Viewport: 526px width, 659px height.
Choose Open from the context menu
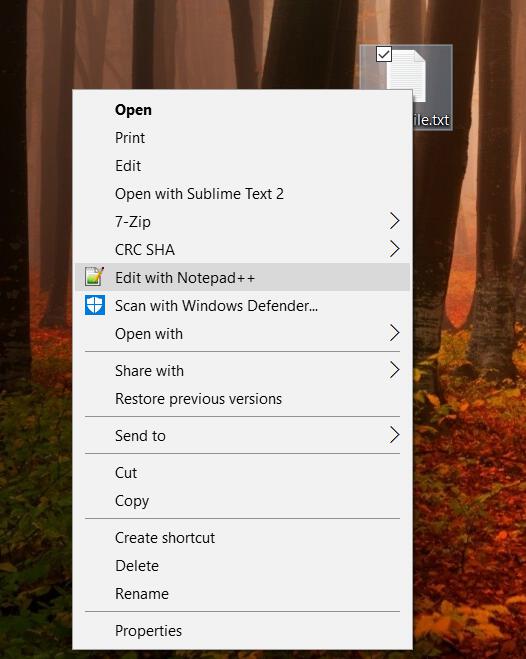click(242, 110)
